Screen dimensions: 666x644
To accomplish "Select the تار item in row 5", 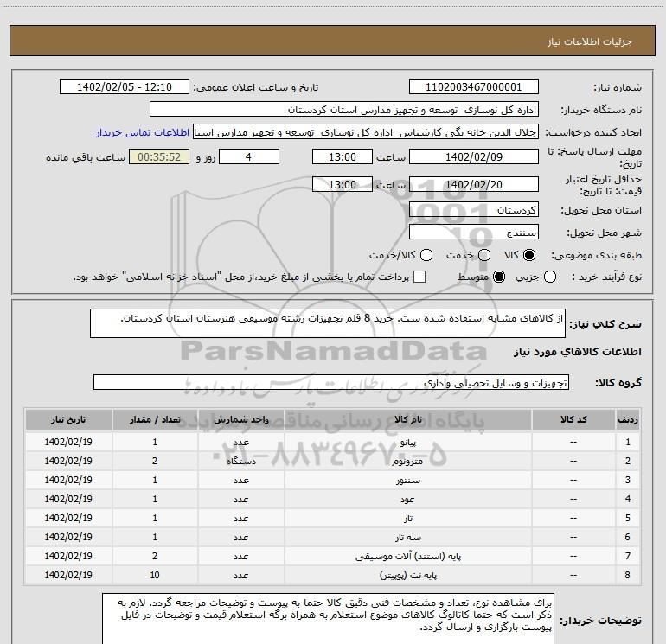I will click(407, 519).
